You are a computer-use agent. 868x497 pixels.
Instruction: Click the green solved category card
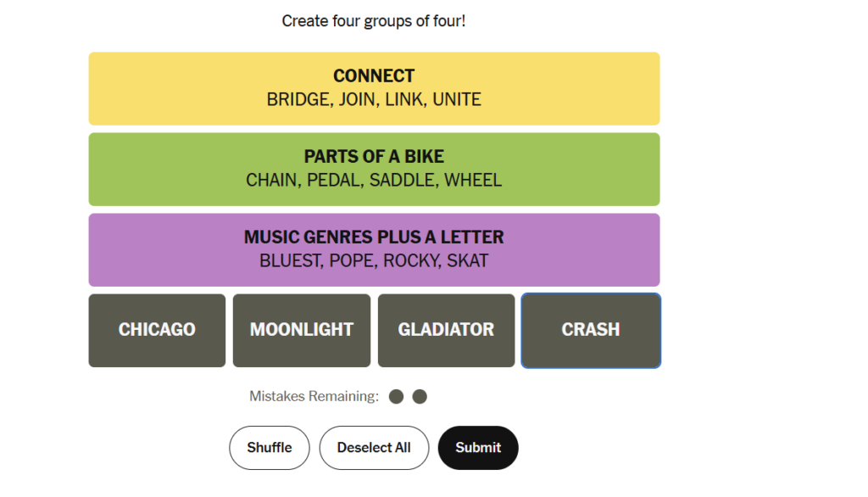374,170
